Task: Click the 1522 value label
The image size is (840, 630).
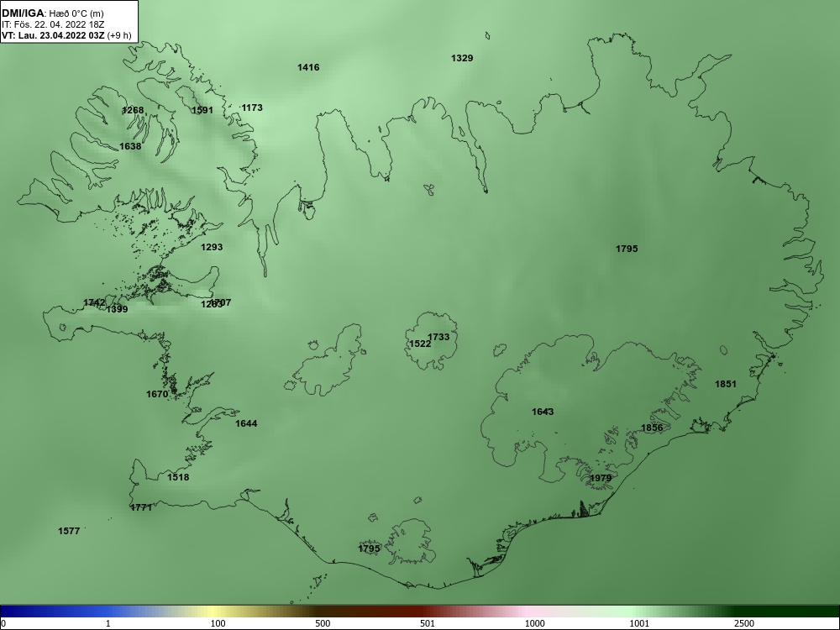Action: [x=420, y=344]
